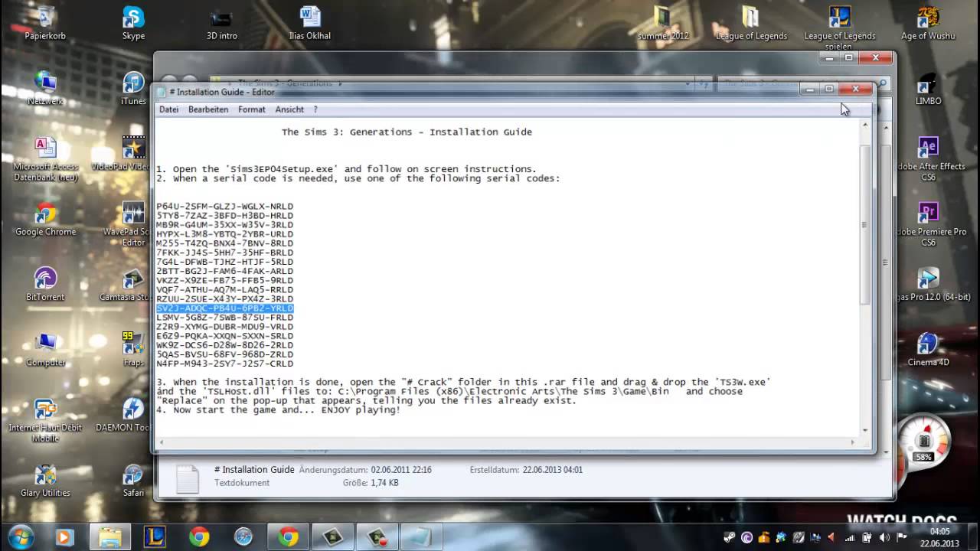Viewport: 980px width, 551px height.
Task: Click the 'Installation Guide' heading text in Editor
Action: (x=481, y=132)
